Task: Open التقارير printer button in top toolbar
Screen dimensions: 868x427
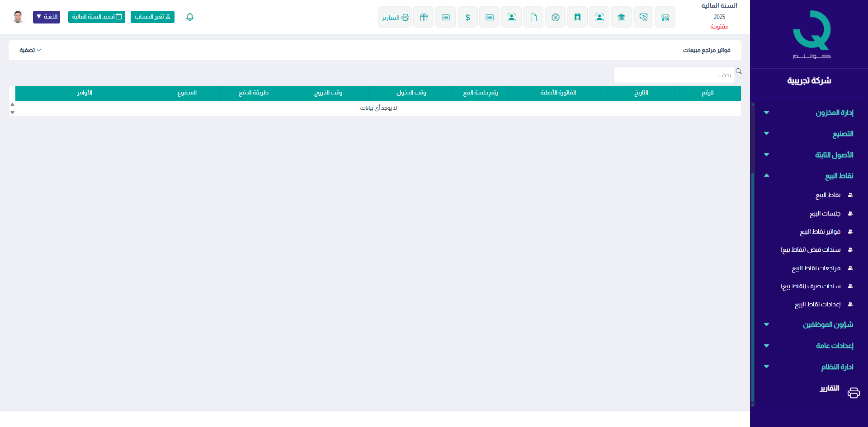Action: click(x=395, y=18)
